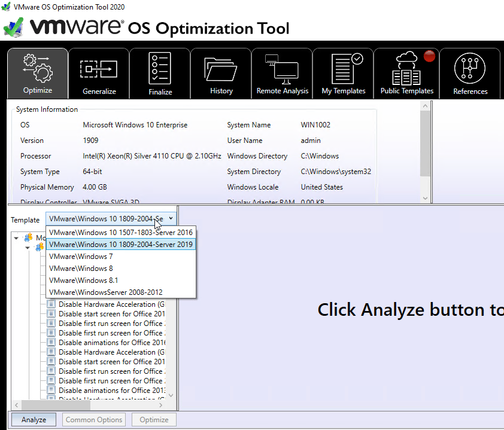Viewport: 504px width, 430px height.
Task: Click system information scrollbar down arrow
Action: (425, 198)
